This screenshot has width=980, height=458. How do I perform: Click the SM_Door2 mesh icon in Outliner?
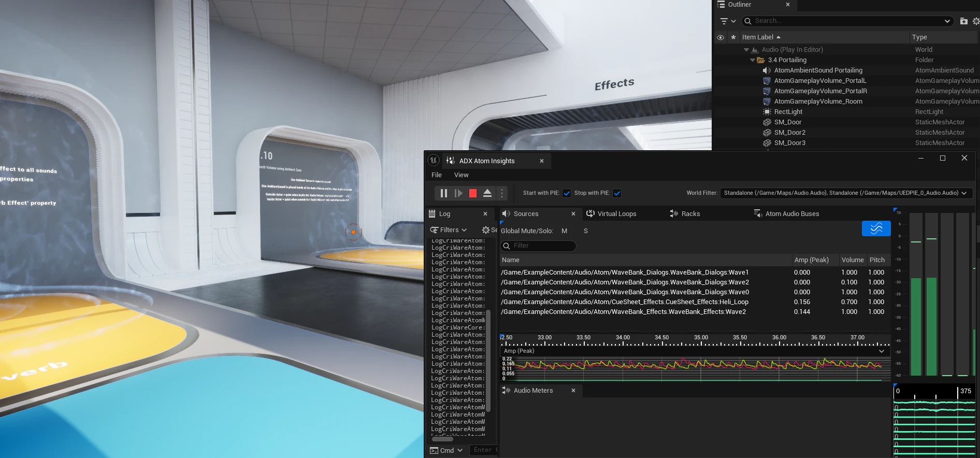[x=767, y=133]
